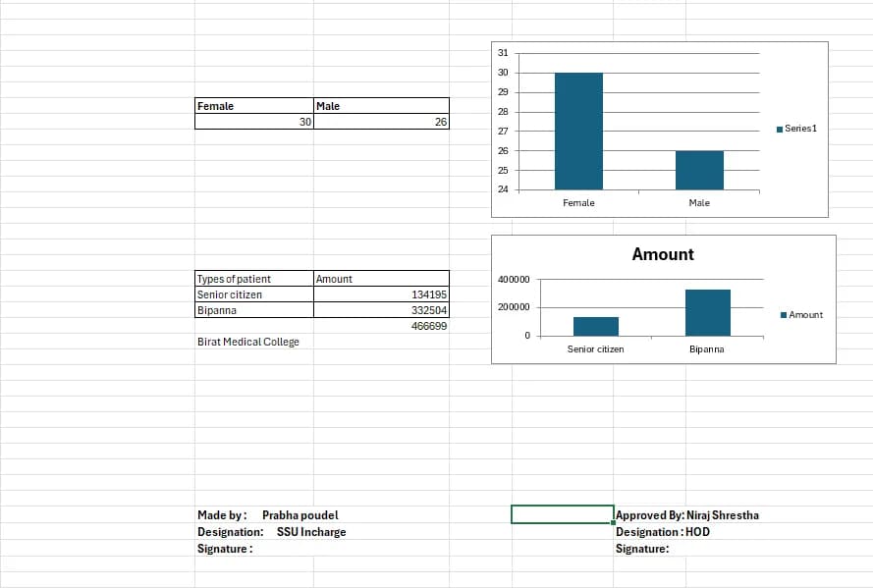The width and height of the screenshot is (873, 588).
Task: Click the "Approved By: Niraj Shrestha" cell
Action: pos(687,515)
